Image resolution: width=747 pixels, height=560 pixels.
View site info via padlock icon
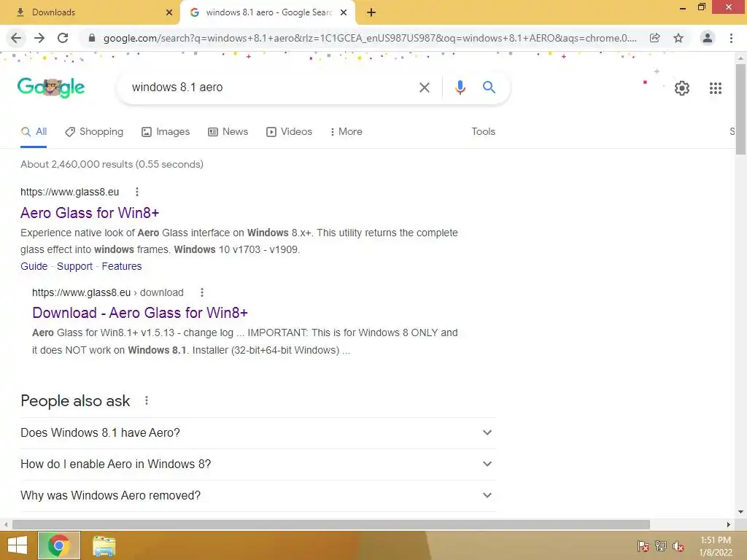pos(92,38)
